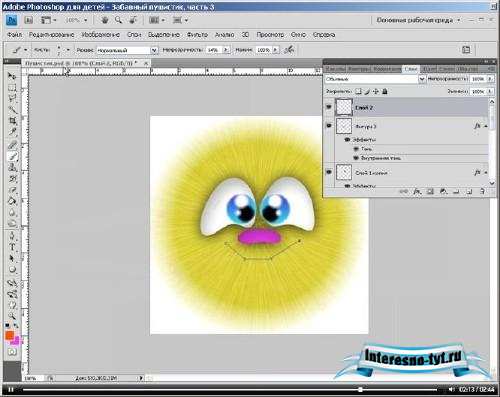Select the Blur tool
The image size is (500, 397).
(12, 212)
